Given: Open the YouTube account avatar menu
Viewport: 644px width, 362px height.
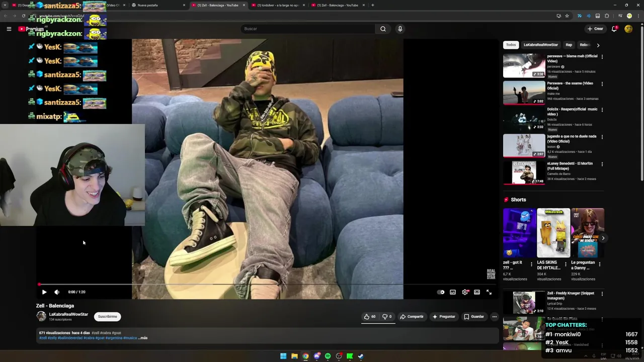Looking at the screenshot, I should [628, 29].
